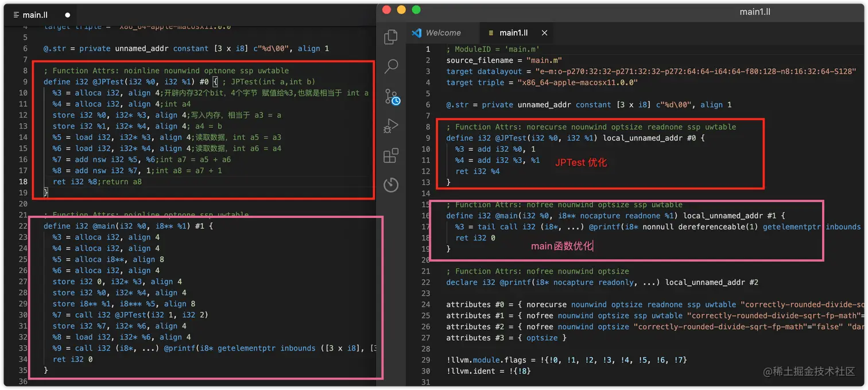The height and width of the screenshot is (390, 868).
Task: Click the "attributes #2" line
Action: point(656,327)
